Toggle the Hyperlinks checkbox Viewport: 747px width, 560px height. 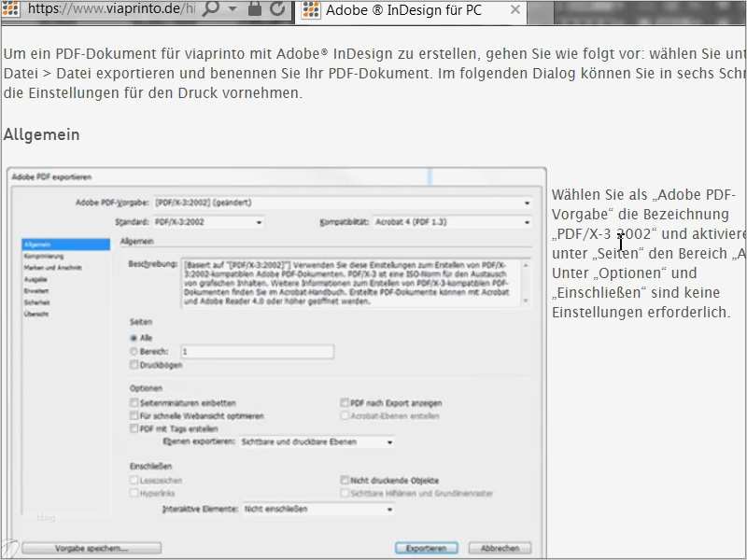pyautogui.click(x=134, y=493)
